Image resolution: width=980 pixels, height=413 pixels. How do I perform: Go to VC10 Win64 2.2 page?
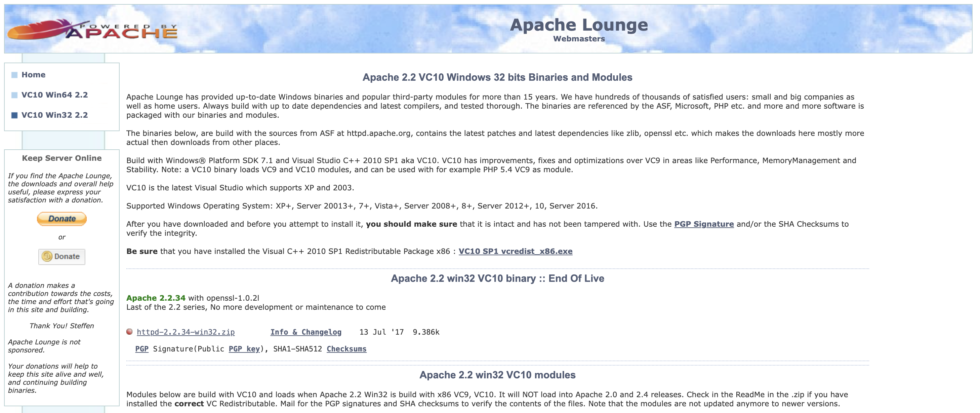[x=54, y=95]
